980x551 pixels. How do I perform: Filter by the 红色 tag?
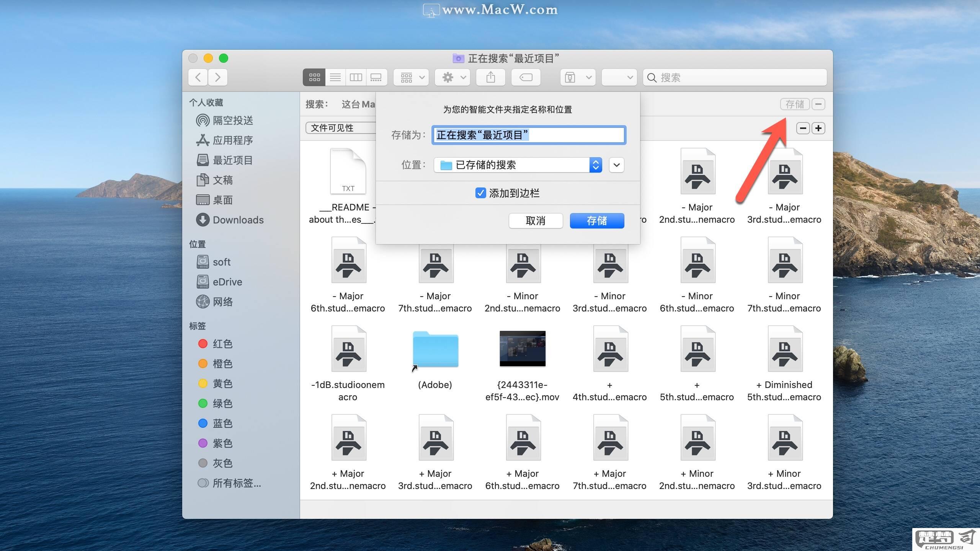click(x=215, y=344)
